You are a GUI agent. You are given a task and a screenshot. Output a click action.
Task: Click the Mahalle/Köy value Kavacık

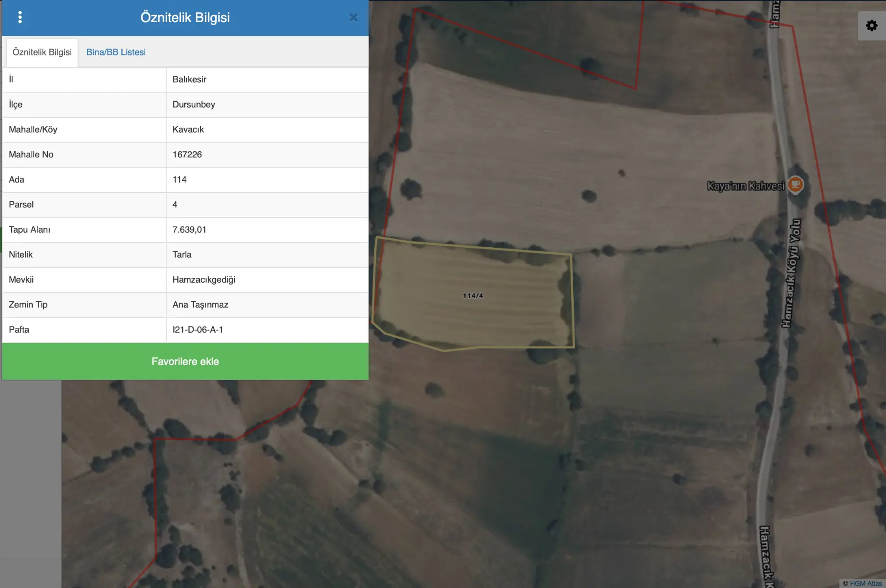[x=188, y=129]
